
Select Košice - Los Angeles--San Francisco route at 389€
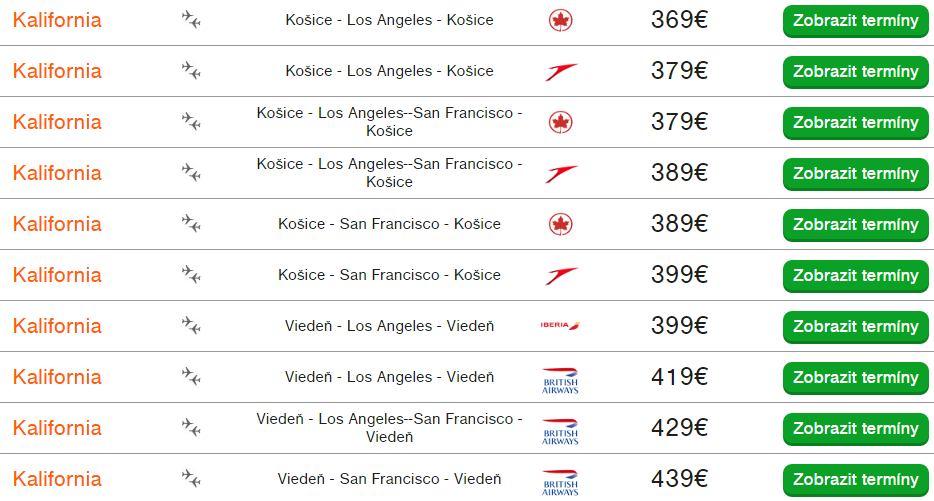click(389, 173)
